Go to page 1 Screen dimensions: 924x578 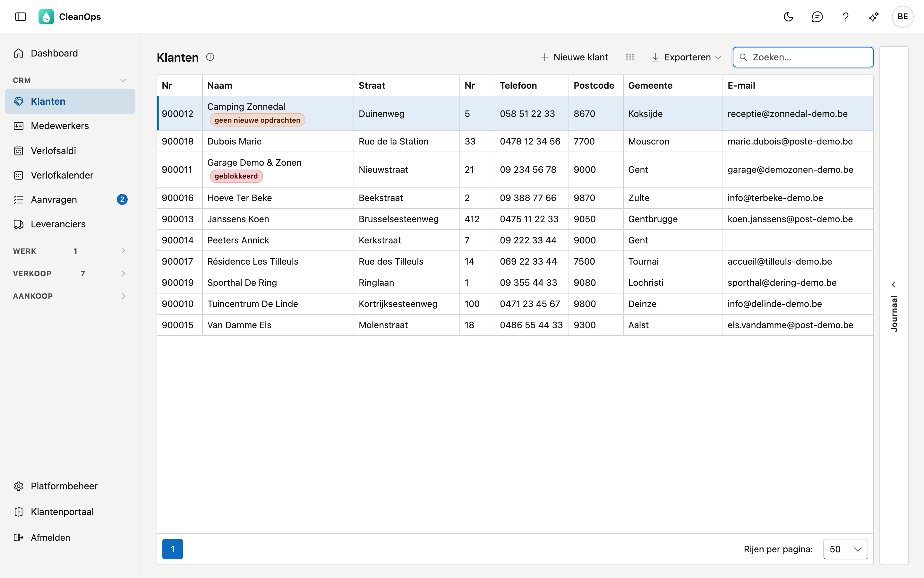click(x=173, y=549)
